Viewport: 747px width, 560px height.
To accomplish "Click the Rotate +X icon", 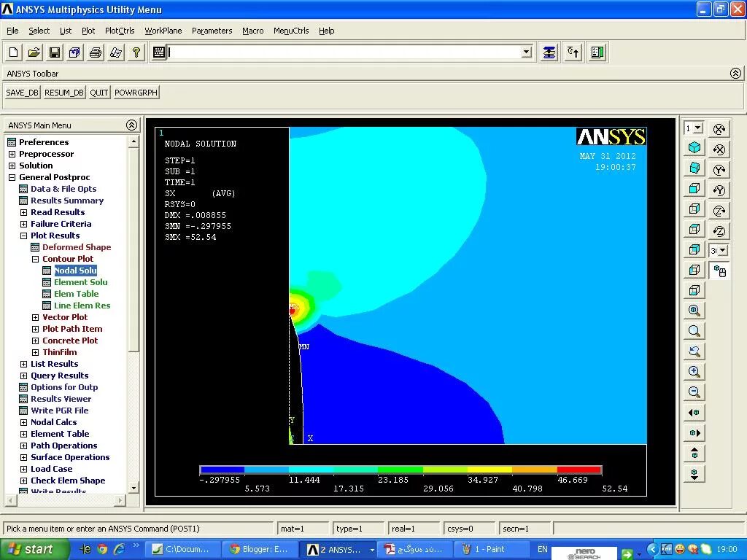I will point(719,129).
